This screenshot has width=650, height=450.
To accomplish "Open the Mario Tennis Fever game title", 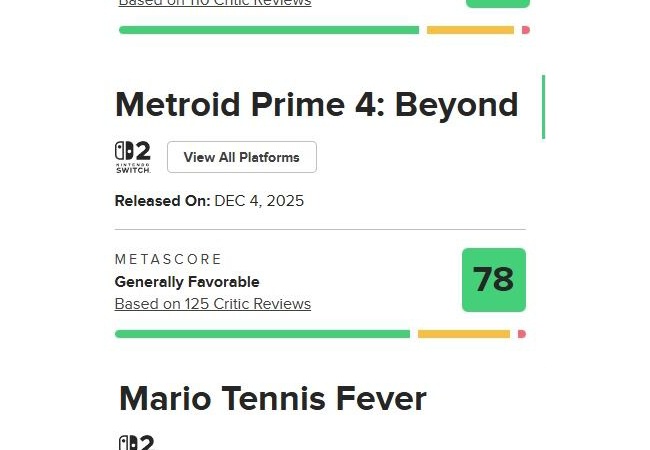I will 273,399.
